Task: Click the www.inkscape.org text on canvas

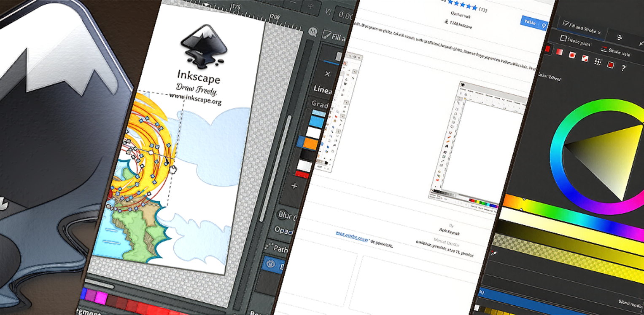Action: (x=195, y=99)
